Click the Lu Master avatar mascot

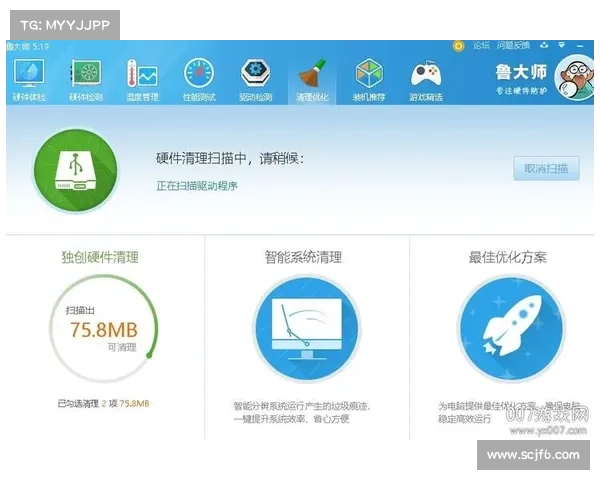576,78
